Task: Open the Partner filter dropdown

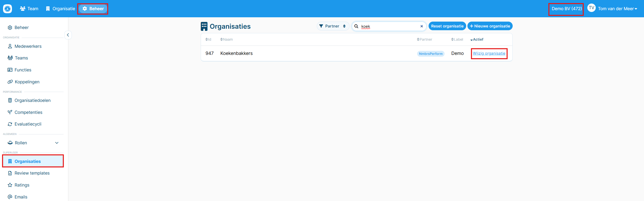Action: (333, 26)
